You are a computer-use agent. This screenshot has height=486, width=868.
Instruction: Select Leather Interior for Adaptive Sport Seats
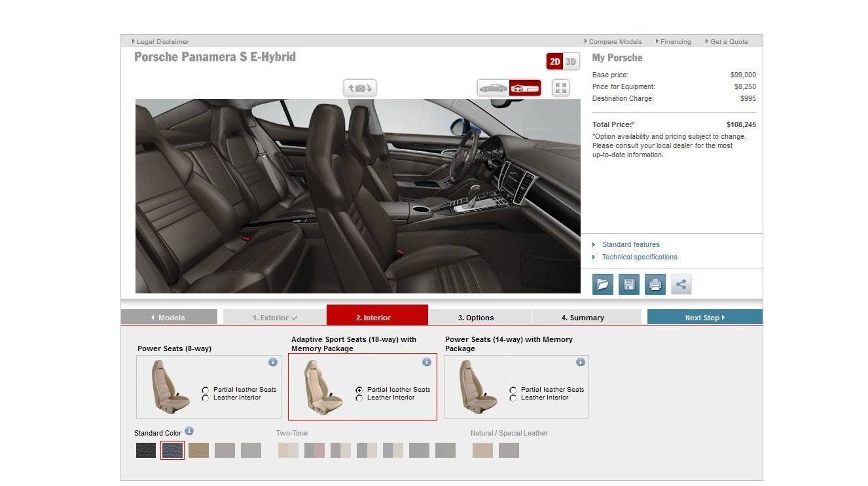(x=359, y=398)
